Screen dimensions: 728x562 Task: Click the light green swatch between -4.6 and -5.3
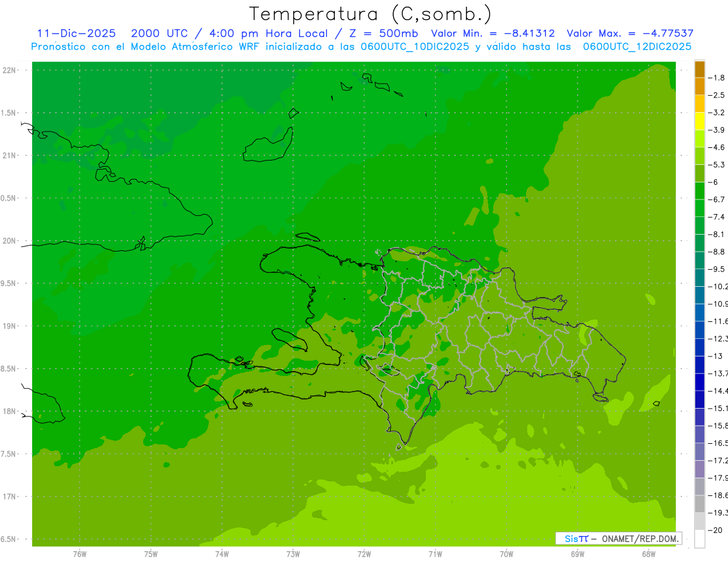tap(699, 156)
